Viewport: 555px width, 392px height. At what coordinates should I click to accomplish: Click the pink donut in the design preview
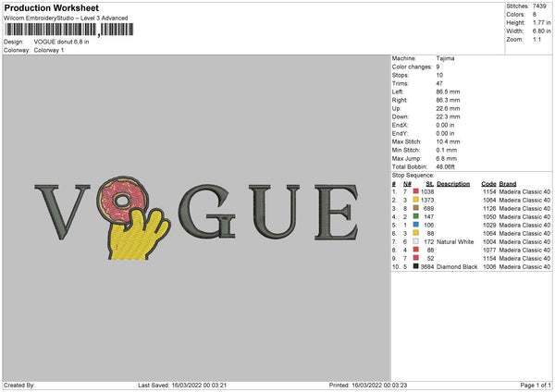pyautogui.click(x=122, y=200)
